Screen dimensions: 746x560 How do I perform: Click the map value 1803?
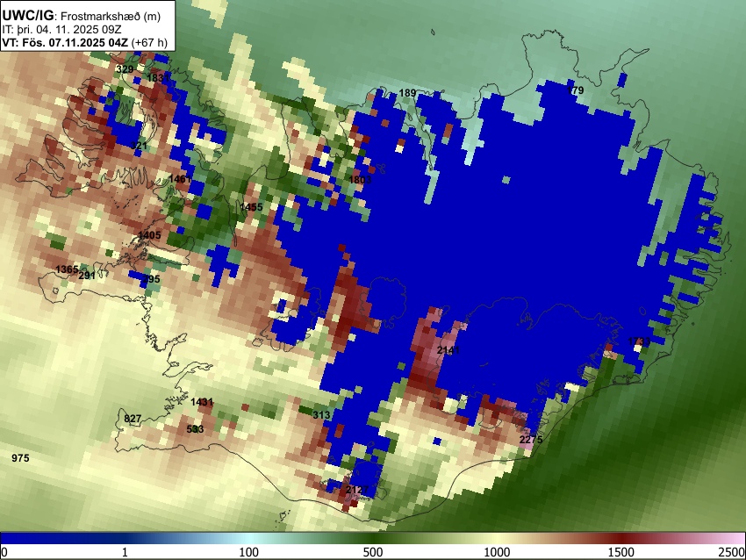(360, 179)
